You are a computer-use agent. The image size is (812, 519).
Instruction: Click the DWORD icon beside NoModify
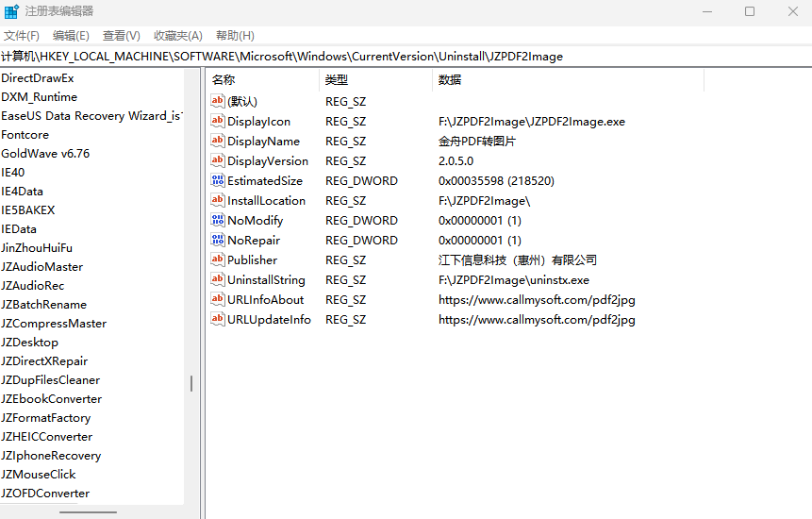218,220
